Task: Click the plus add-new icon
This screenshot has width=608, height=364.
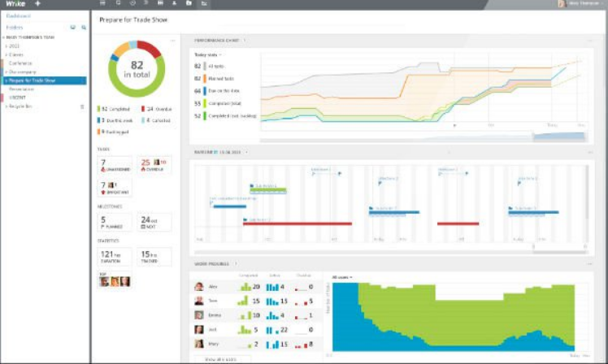Action: [37, 4]
